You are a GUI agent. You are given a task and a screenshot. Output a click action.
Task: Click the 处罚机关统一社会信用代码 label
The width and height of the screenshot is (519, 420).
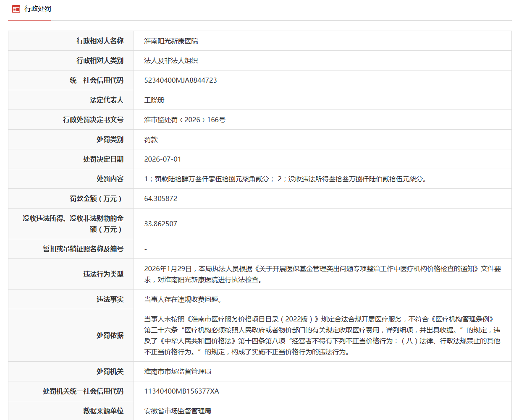(83, 391)
